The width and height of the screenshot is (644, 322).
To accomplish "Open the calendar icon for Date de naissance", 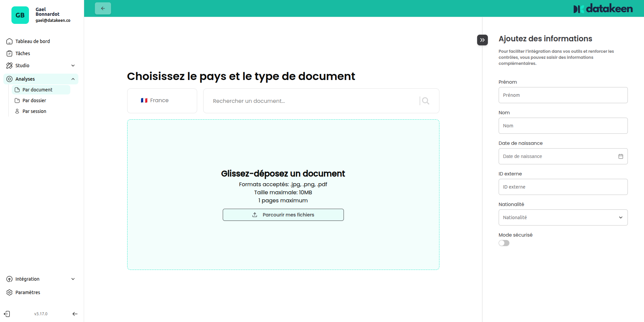I will [620, 156].
